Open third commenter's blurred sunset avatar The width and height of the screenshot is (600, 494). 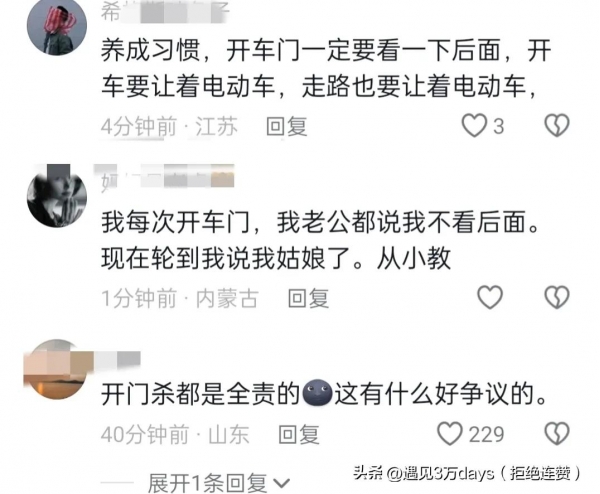pos(57,370)
